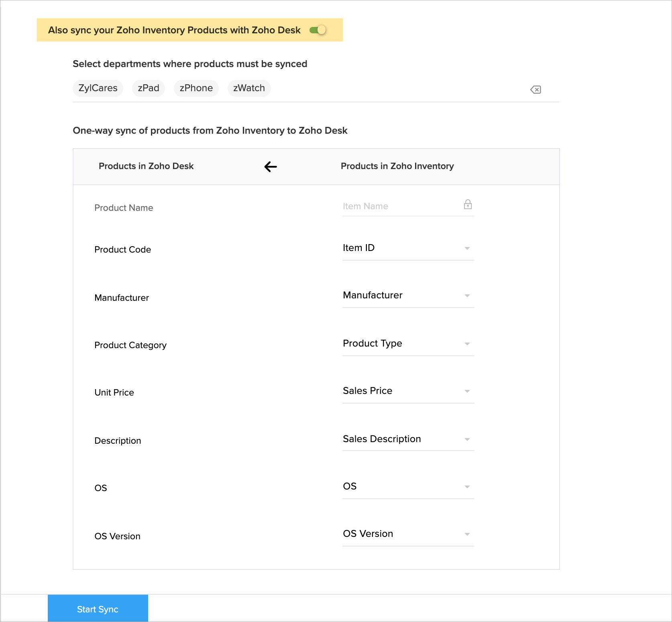Click the clear departments backspace icon
Image resolution: width=672 pixels, height=622 pixels.
536,90
